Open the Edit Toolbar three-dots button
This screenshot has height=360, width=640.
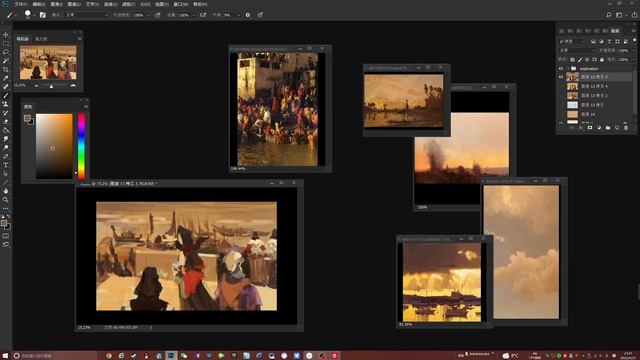[x=6, y=208]
